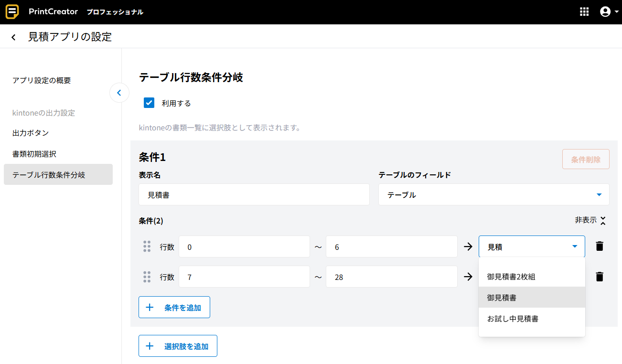Grab the drag handle of the second row
622x364 pixels.
[x=147, y=277]
